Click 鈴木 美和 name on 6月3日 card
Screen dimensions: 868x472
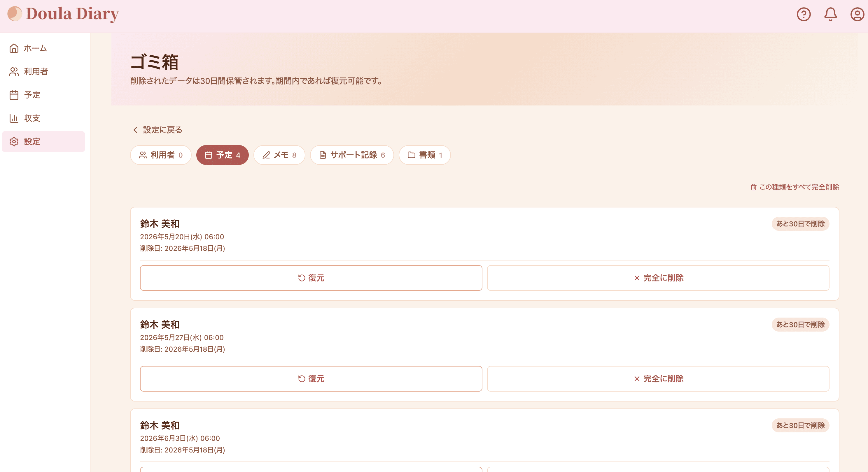pos(160,426)
